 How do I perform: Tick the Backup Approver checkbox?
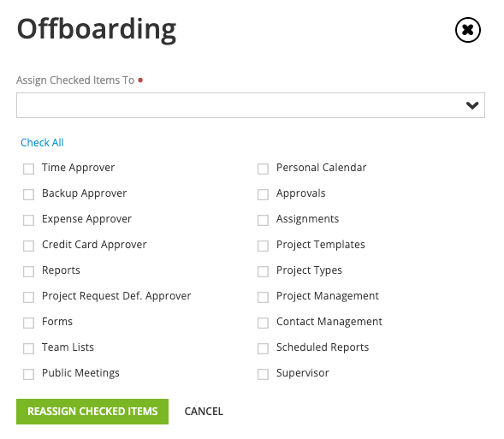[28, 194]
